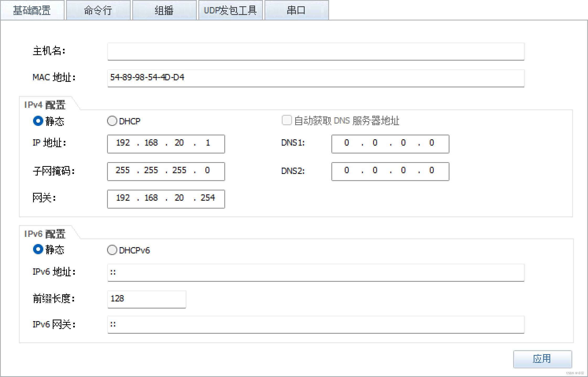Click the 主机名 input field
Screen dimensions: 588x377
click(316, 51)
